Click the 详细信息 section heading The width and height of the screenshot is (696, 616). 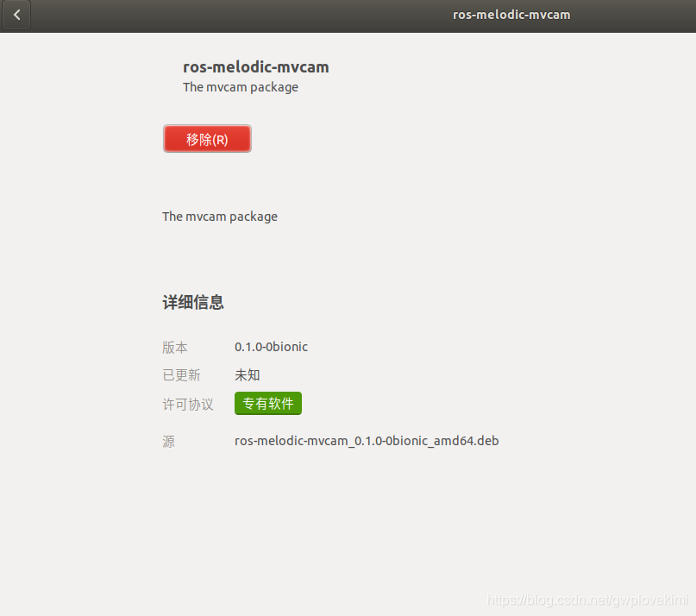point(193,302)
